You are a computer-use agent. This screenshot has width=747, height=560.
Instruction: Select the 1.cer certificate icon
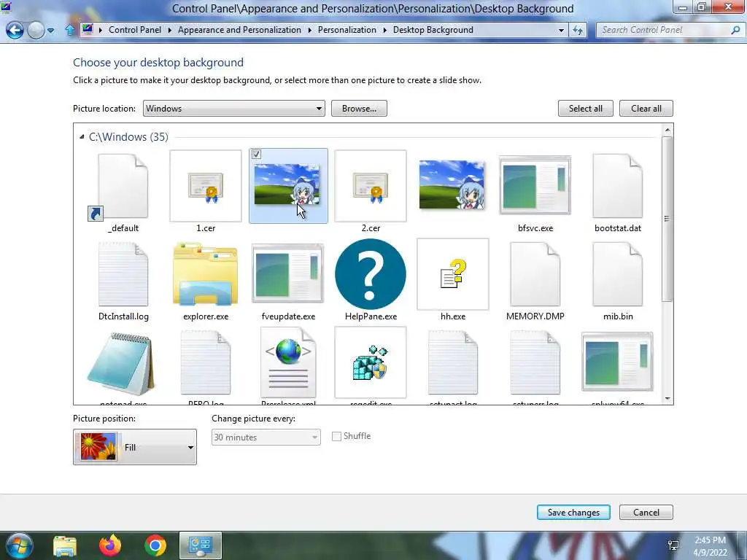[205, 186]
